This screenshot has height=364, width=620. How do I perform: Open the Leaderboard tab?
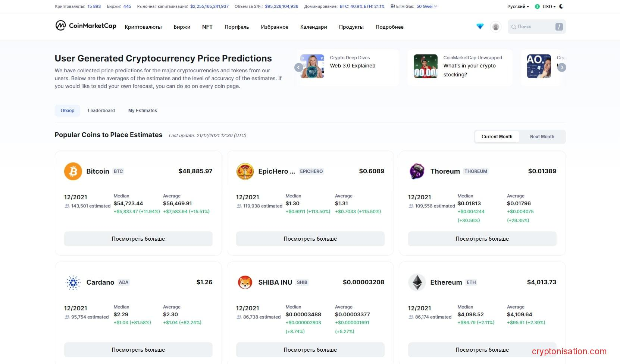[101, 111]
